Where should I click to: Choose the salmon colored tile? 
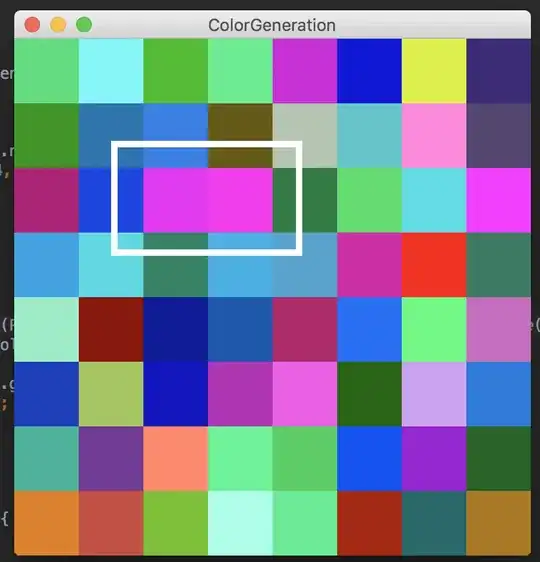(x=176, y=458)
